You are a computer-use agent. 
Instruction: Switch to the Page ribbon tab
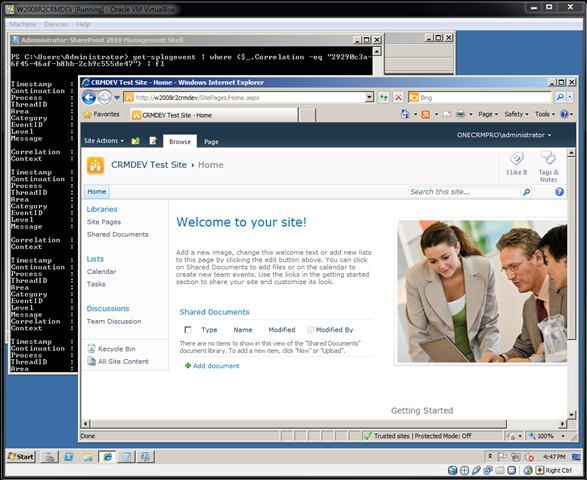(x=211, y=142)
